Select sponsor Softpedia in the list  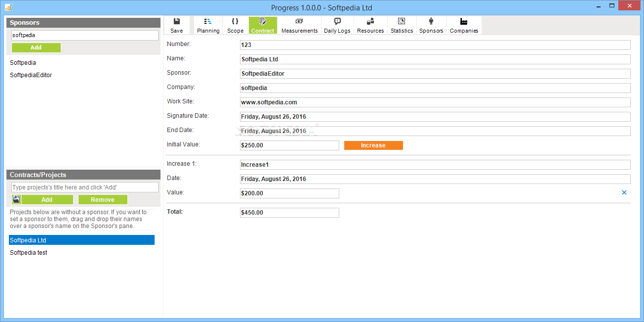click(23, 63)
